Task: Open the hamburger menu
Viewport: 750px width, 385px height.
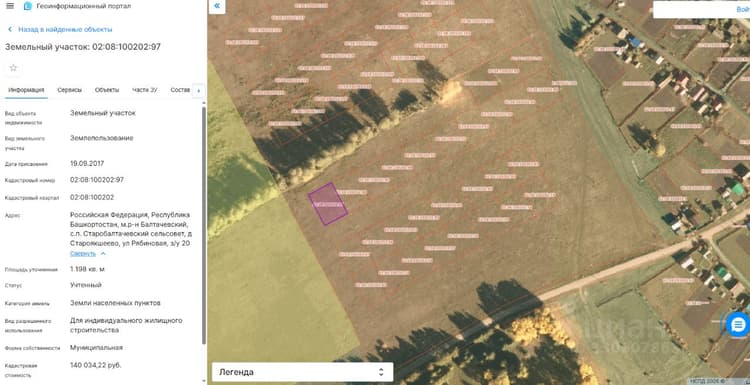Action: (x=10, y=6)
